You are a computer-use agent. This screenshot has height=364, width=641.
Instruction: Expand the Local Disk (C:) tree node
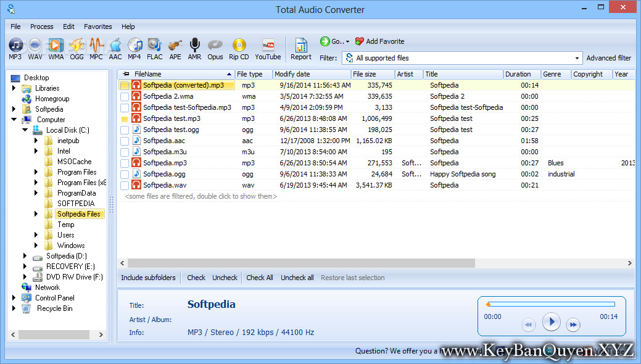click(x=25, y=130)
